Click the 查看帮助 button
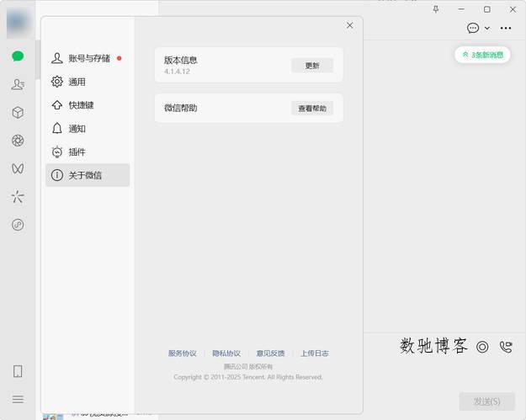Image resolution: width=526 pixels, height=420 pixels. pos(312,108)
